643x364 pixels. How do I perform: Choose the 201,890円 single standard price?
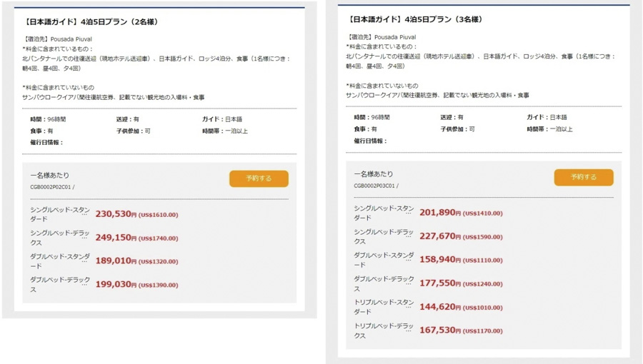coord(439,213)
